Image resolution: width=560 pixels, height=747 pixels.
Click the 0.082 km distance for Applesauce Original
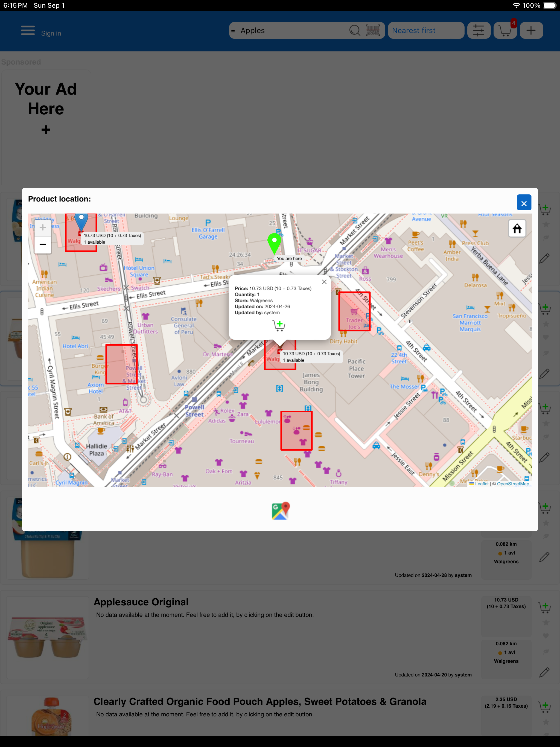pyautogui.click(x=506, y=644)
